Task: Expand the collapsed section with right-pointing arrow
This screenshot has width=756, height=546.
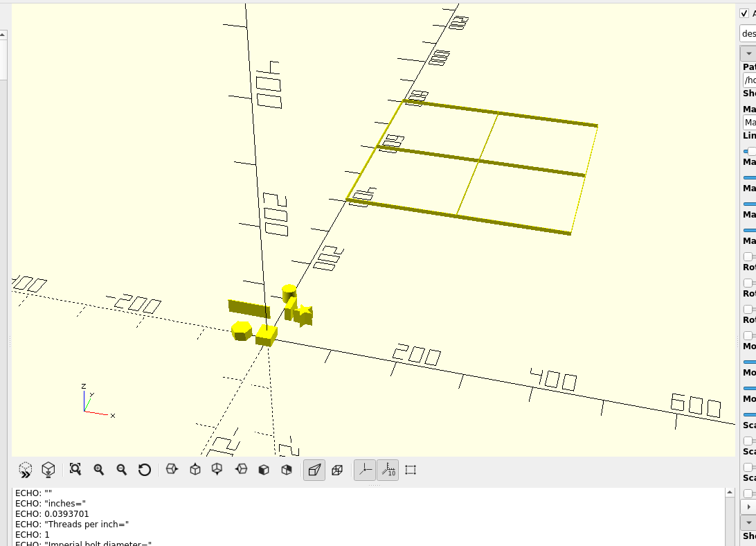Action: (748, 507)
